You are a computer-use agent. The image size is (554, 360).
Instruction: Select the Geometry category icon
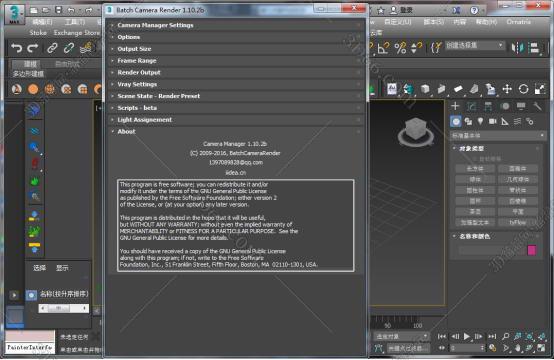[456, 122]
